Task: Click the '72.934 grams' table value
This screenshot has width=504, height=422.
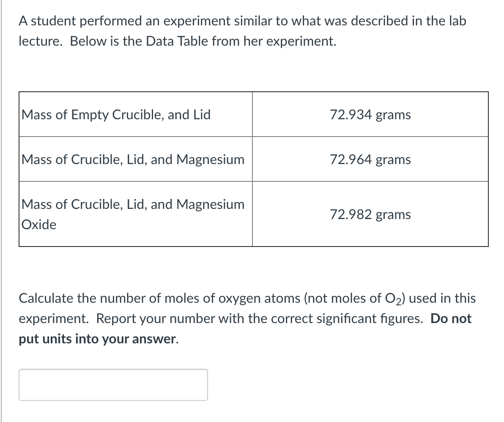Action: [x=370, y=115]
